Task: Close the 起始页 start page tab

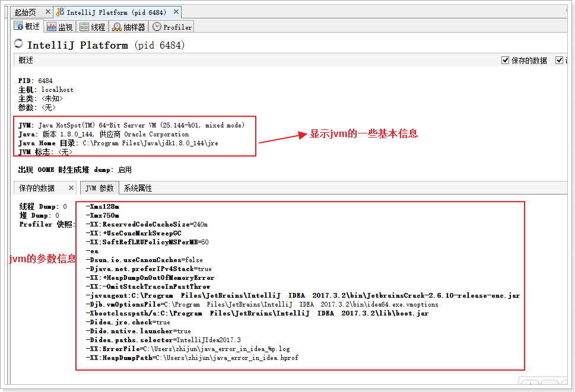Action: coord(47,12)
